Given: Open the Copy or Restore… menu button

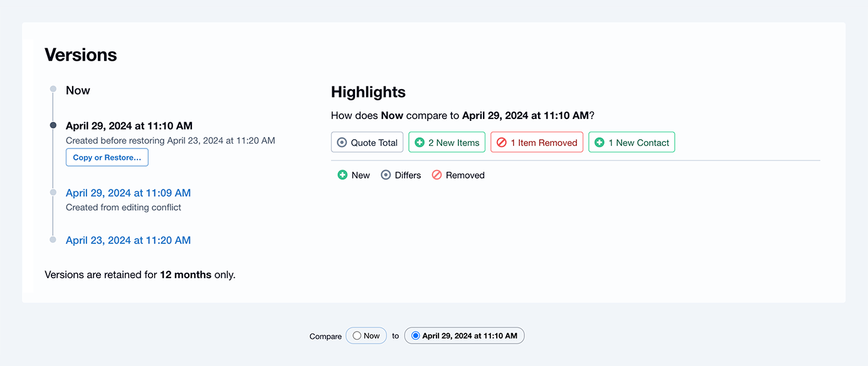Looking at the screenshot, I should pos(107,157).
